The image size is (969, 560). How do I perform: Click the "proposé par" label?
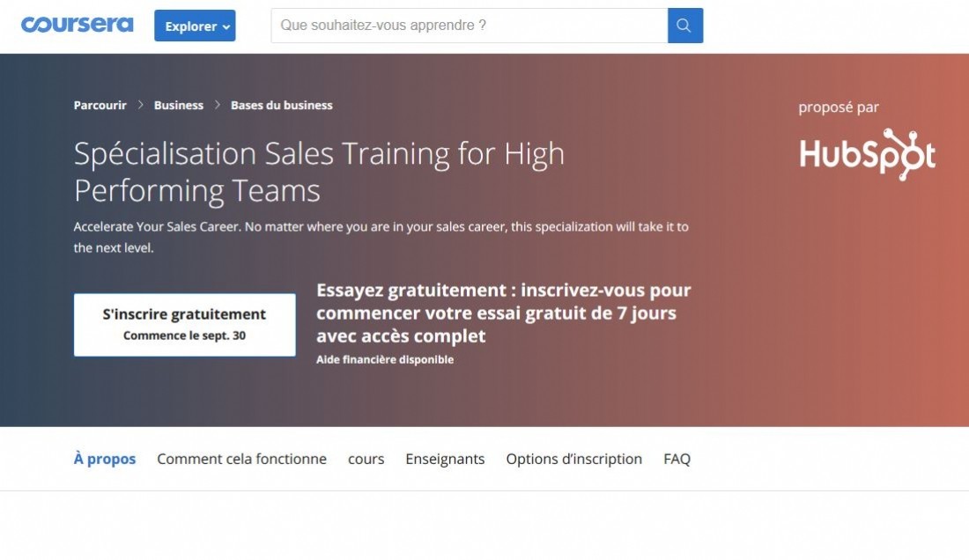click(839, 107)
